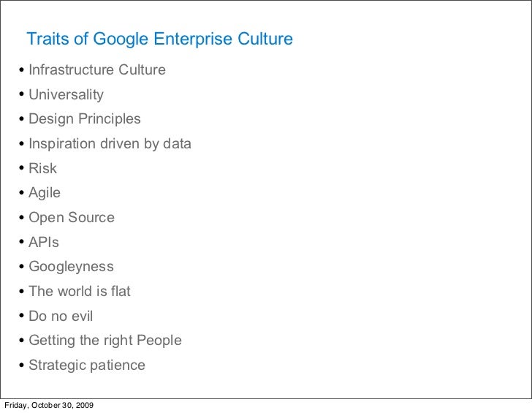Click 'Getting the right People' text
This screenshot has height=413, width=532.
click(105, 341)
